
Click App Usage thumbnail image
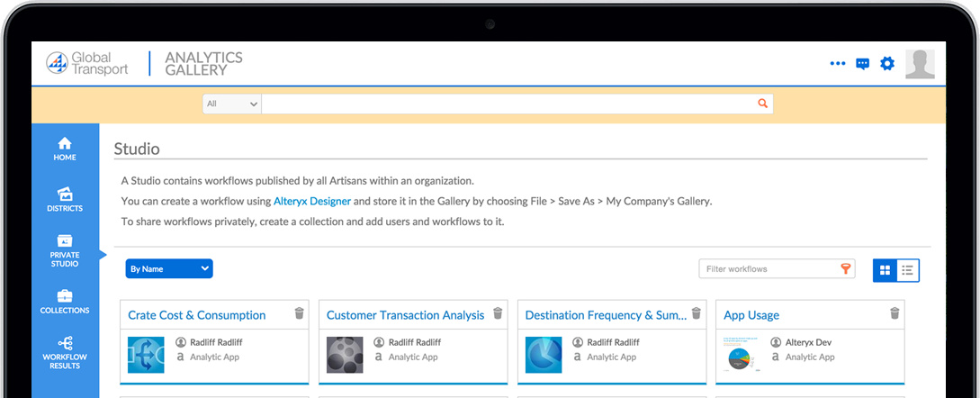pyautogui.click(x=742, y=355)
